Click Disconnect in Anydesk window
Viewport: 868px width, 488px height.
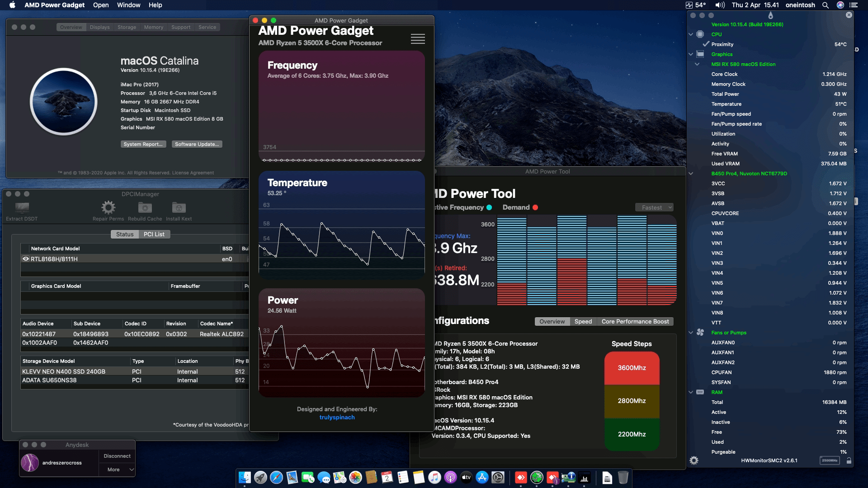[117, 456]
